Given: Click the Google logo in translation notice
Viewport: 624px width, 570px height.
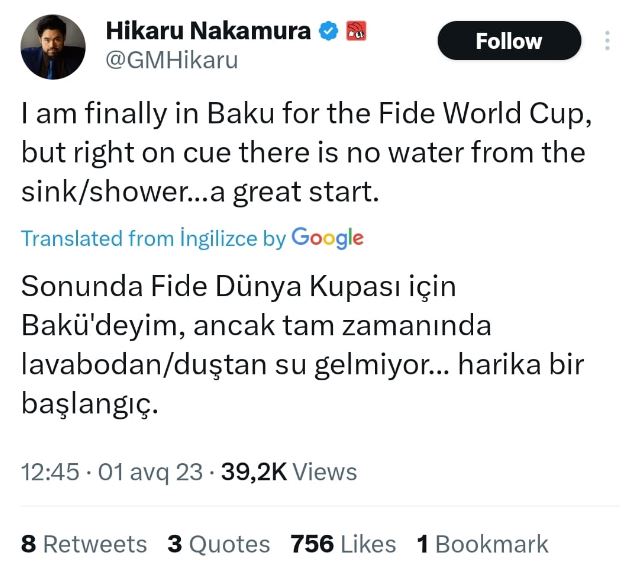Looking at the screenshot, I should pos(327,238).
